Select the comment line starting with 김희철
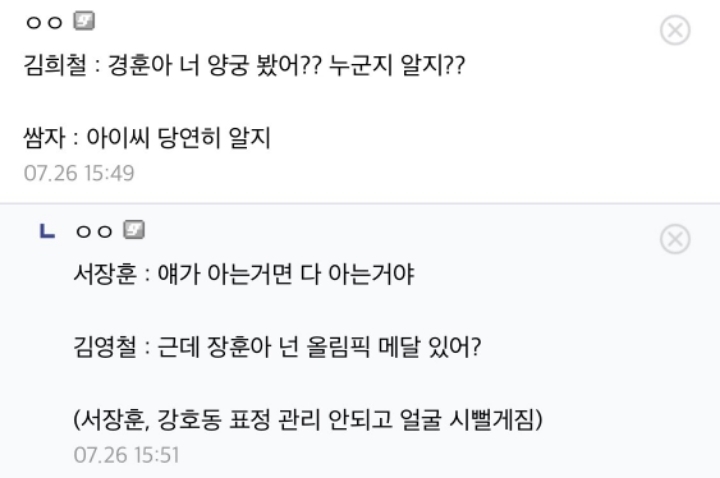 (x=243, y=67)
